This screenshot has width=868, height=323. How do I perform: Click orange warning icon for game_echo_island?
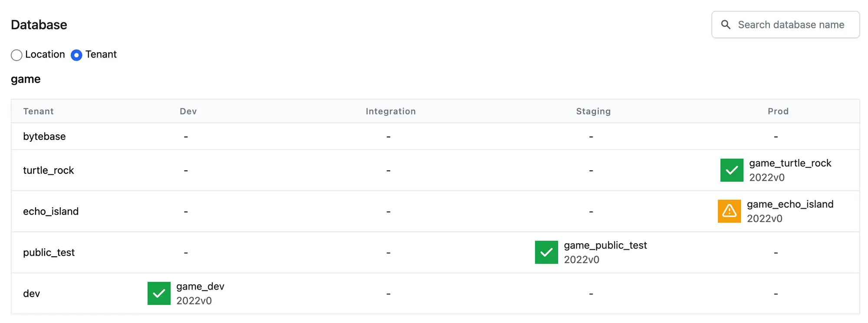pyautogui.click(x=730, y=211)
